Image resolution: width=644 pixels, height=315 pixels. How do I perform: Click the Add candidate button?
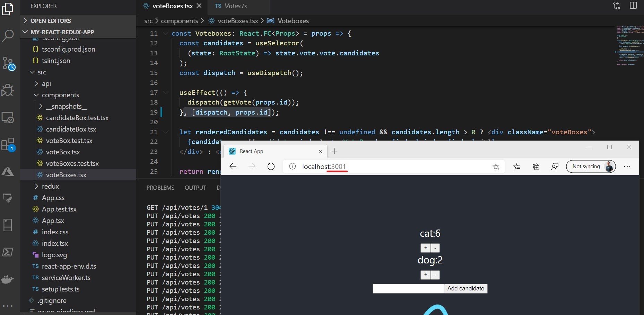pos(465,289)
